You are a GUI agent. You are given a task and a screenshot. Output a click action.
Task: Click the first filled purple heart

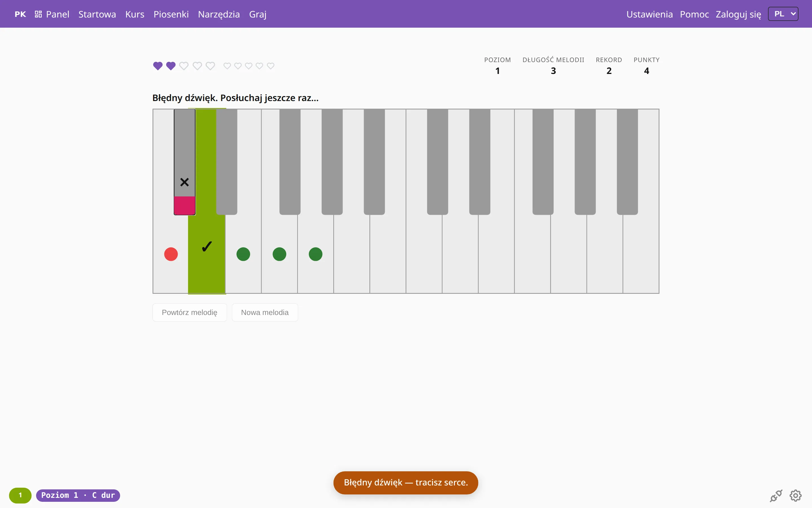[x=158, y=66]
